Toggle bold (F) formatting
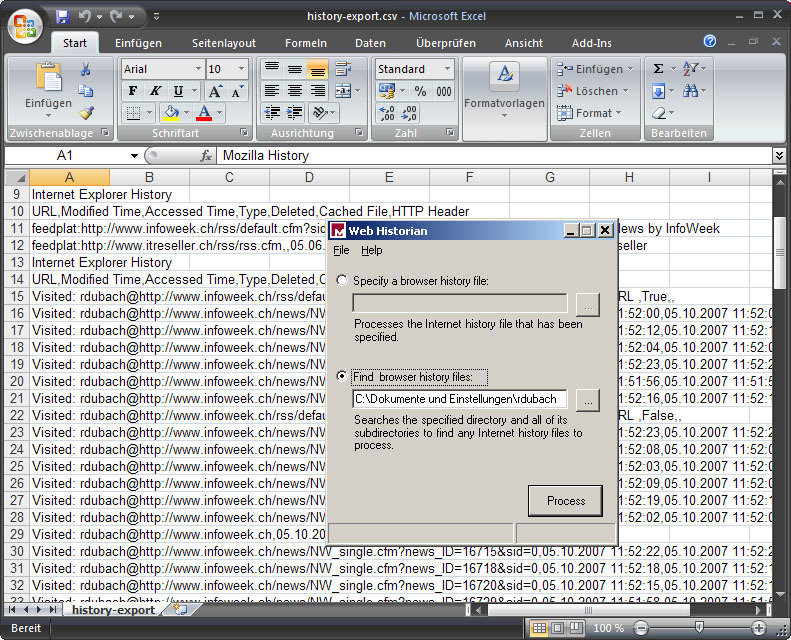 tap(133, 91)
